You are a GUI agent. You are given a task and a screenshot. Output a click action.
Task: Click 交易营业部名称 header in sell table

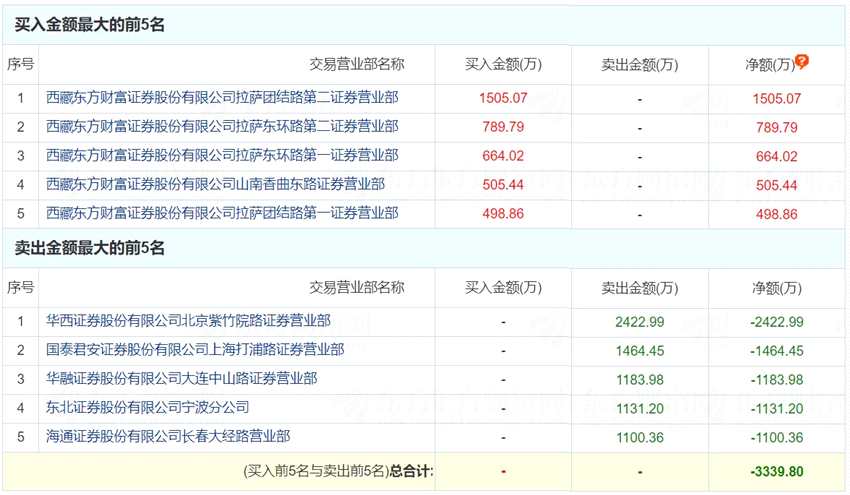(357, 287)
